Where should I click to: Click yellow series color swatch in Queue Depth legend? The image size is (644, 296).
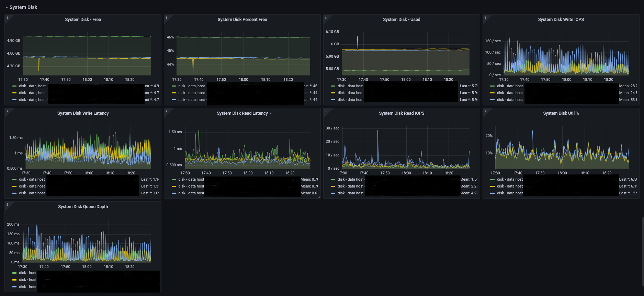(x=14, y=280)
